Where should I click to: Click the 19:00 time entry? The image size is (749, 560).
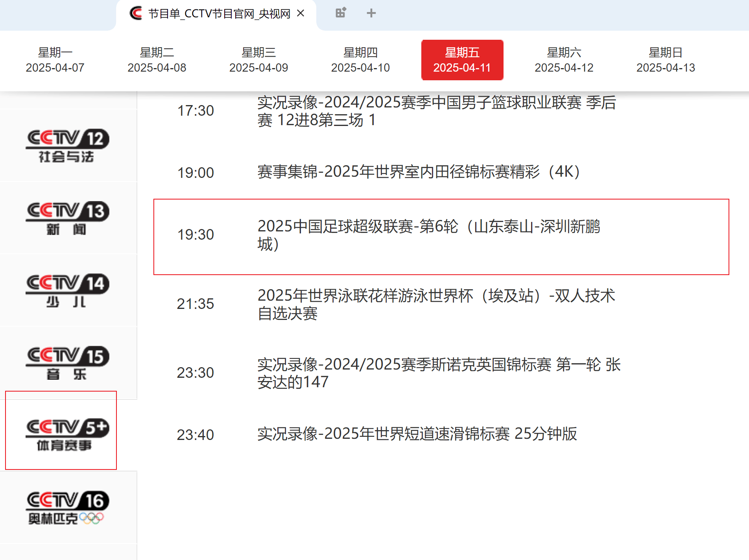pyautogui.click(x=196, y=173)
